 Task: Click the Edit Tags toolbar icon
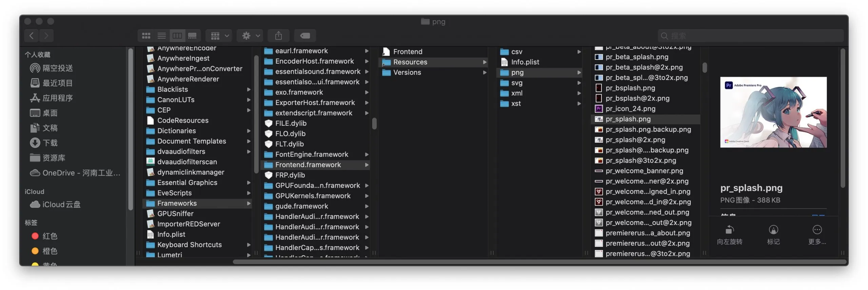[x=305, y=36]
